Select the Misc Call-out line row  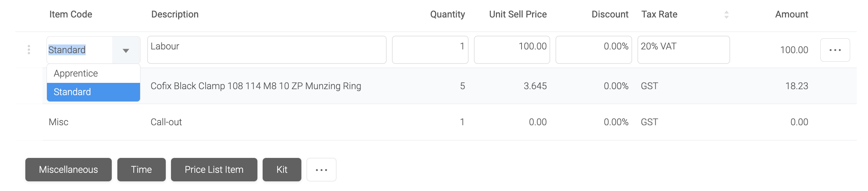pyautogui.click(x=449, y=122)
